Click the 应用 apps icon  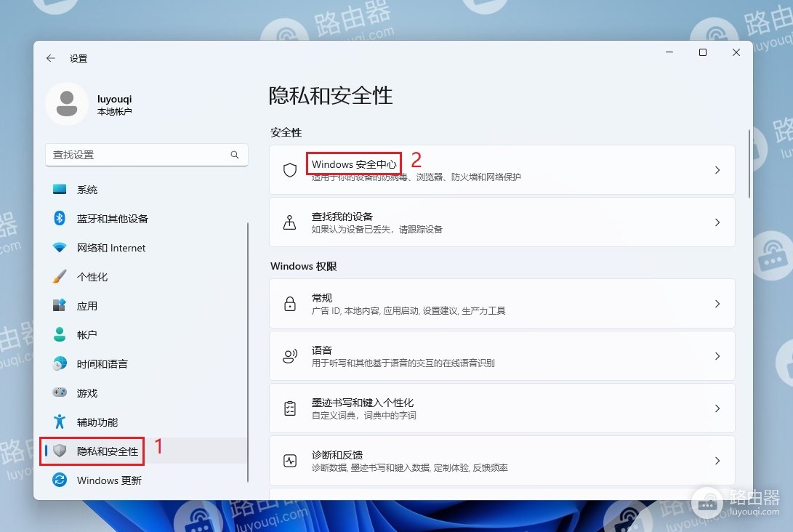[60, 305]
